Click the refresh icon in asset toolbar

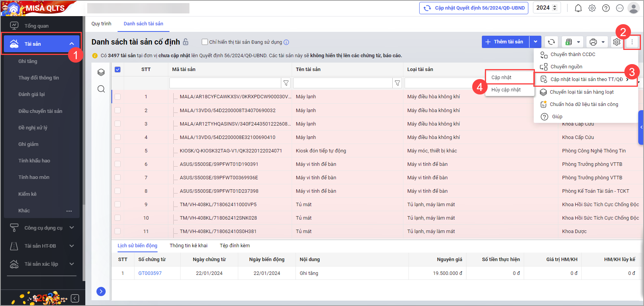point(551,42)
